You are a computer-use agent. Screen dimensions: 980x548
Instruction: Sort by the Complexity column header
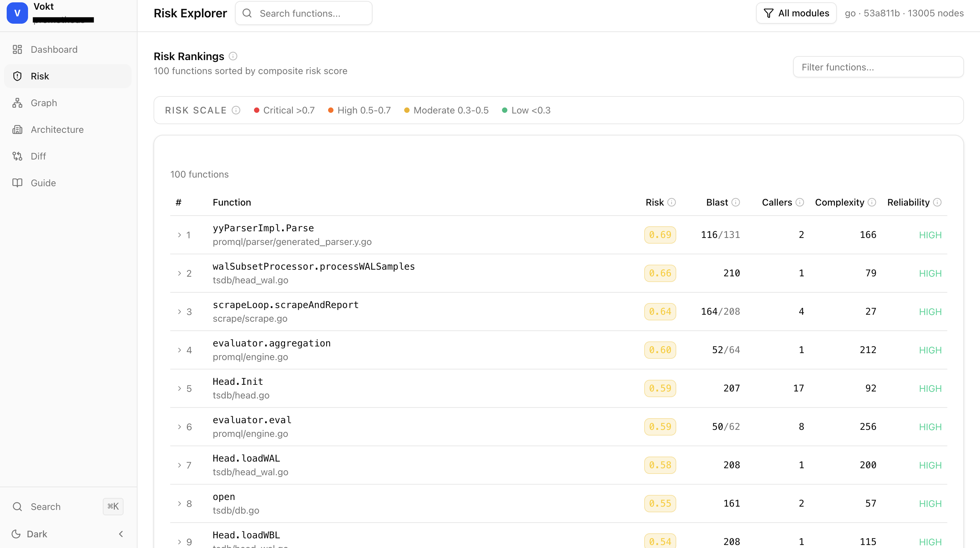[839, 202]
